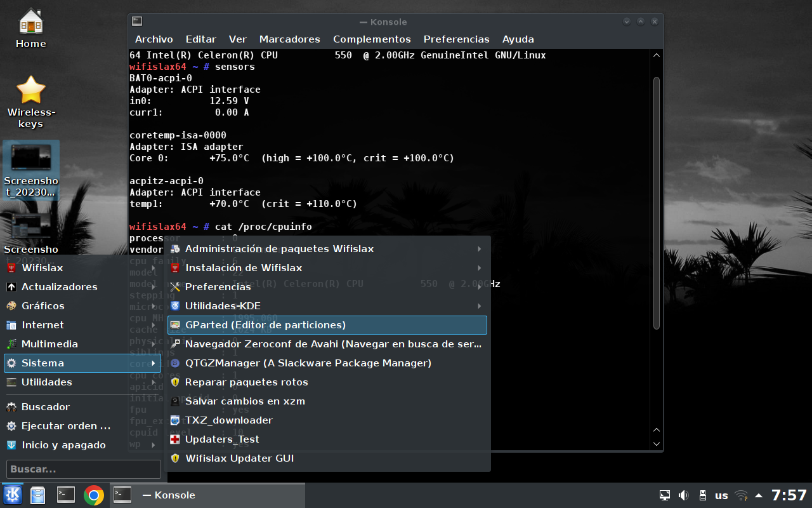Image resolution: width=812 pixels, height=508 pixels.
Task: Click the volume speaker tray icon
Action: point(683,495)
